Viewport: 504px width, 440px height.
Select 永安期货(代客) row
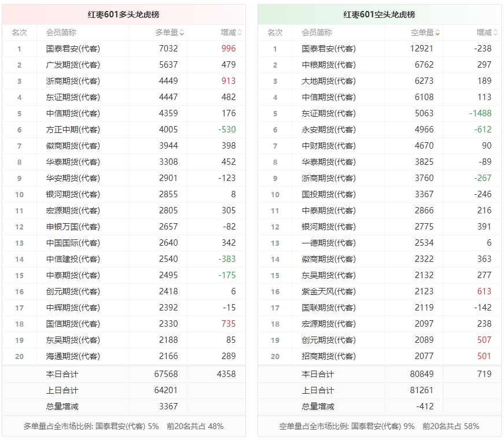click(x=380, y=130)
